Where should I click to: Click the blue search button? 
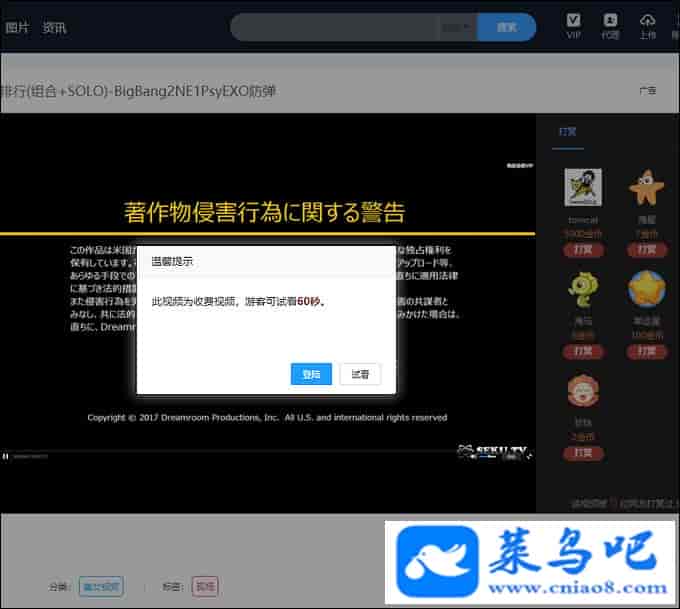[x=507, y=27]
